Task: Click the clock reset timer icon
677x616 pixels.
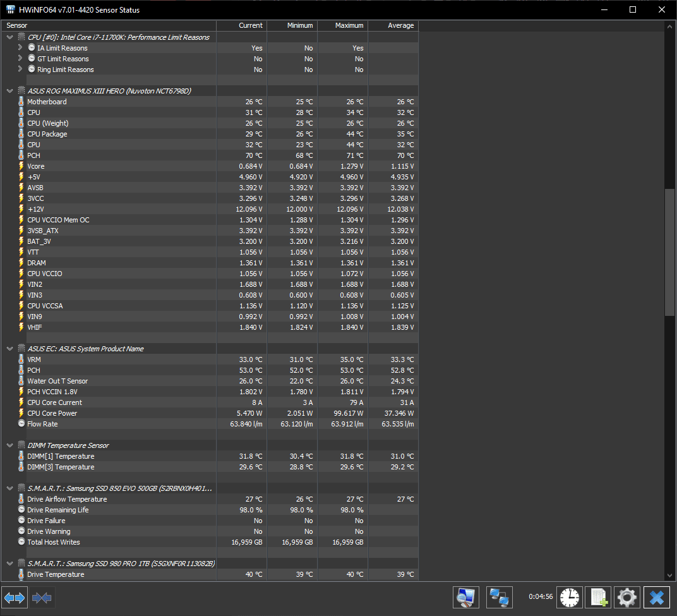Action: [x=570, y=598]
